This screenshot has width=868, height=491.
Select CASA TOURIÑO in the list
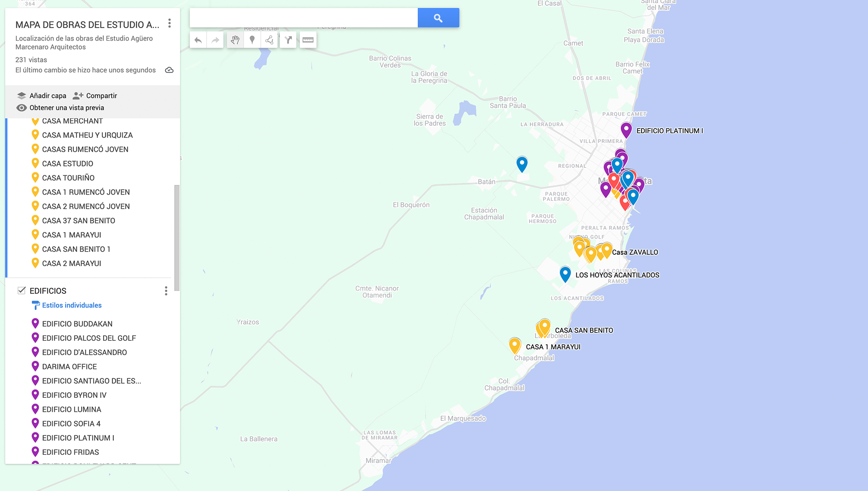pos(68,178)
